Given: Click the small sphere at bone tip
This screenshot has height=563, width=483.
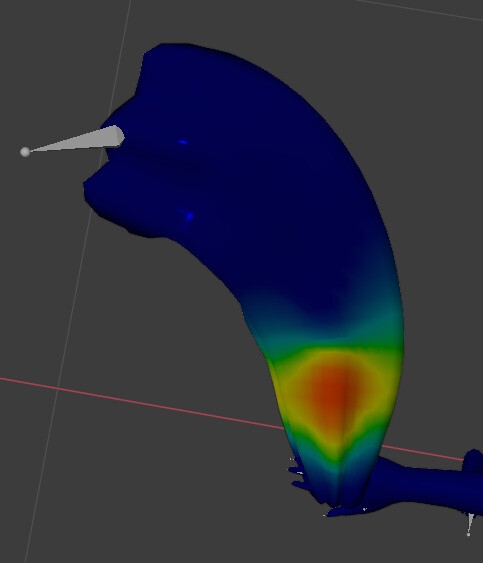Looking at the screenshot, I should pyautogui.click(x=25, y=152).
